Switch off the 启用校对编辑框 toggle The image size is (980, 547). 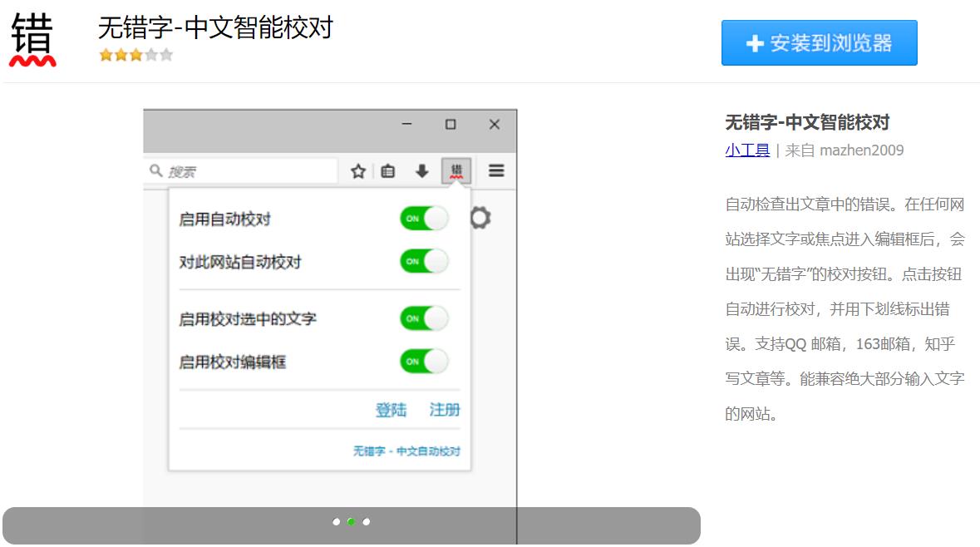424,362
